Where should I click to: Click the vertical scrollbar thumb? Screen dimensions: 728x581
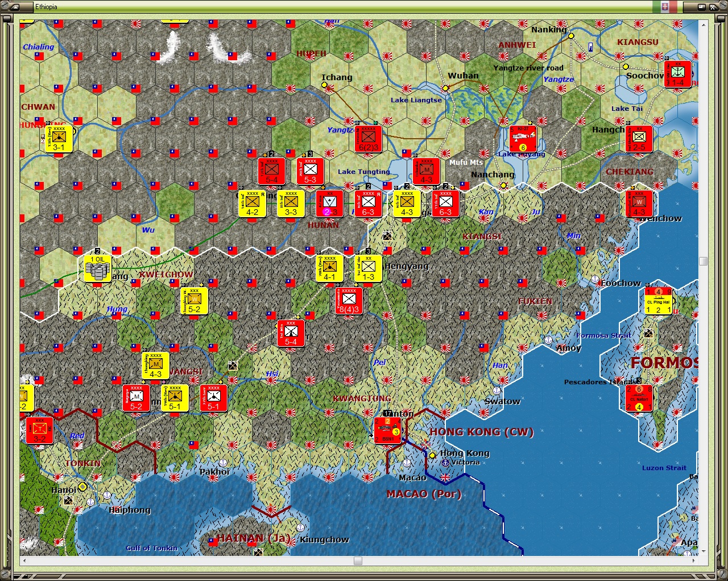click(704, 261)
